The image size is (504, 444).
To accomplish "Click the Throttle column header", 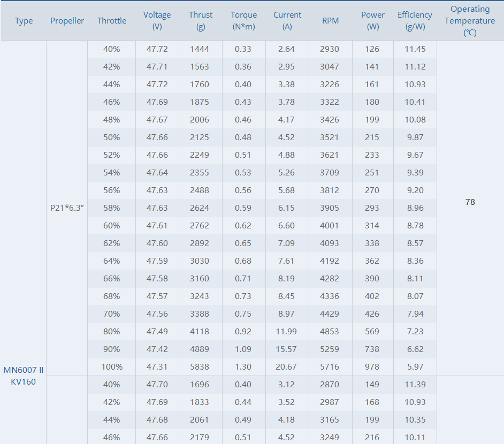I will 111,21.
